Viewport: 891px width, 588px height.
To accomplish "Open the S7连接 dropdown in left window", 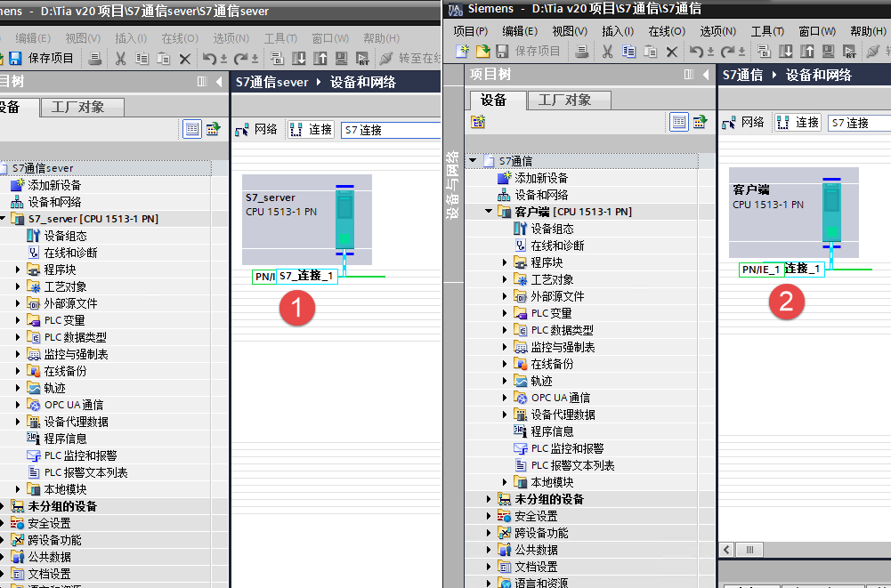I will [388, 130].
